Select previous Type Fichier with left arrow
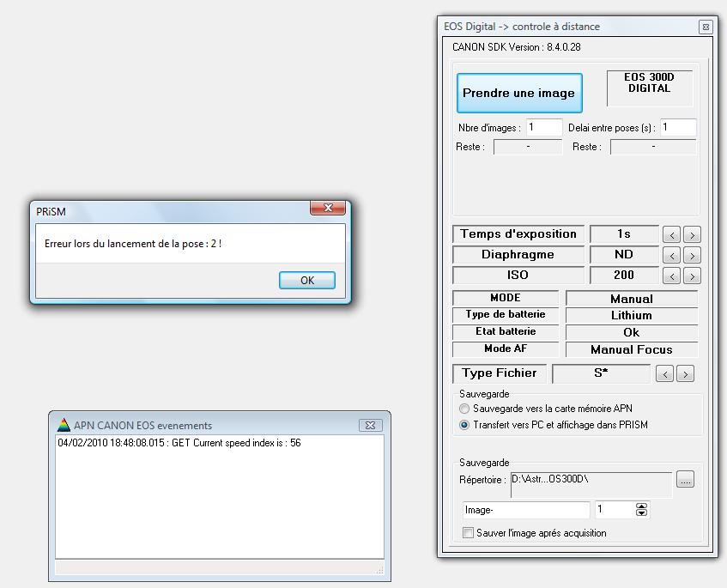The width and height of the screenshot is (727, 588). (x=664, y=373)
